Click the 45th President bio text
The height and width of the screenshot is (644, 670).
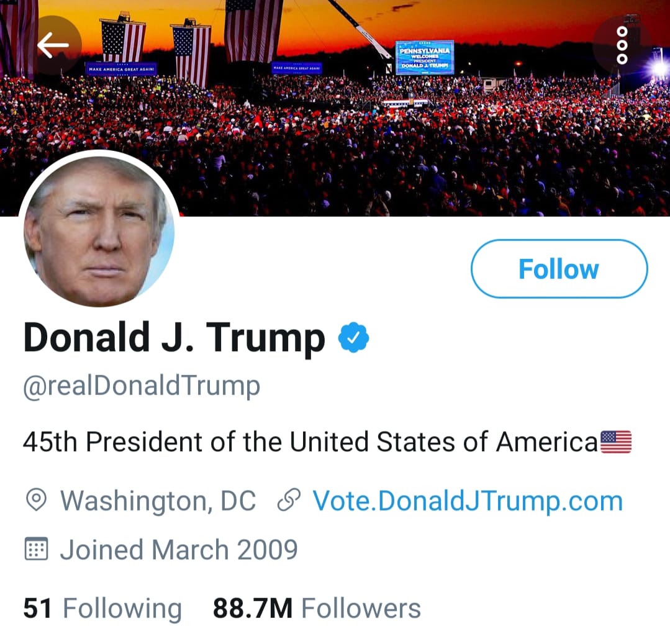point(309,442)
